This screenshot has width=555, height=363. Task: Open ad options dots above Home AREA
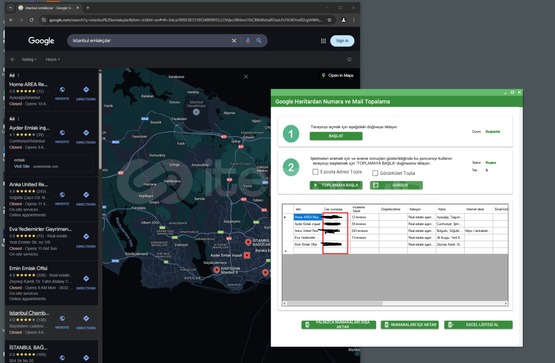pos(18,75)
